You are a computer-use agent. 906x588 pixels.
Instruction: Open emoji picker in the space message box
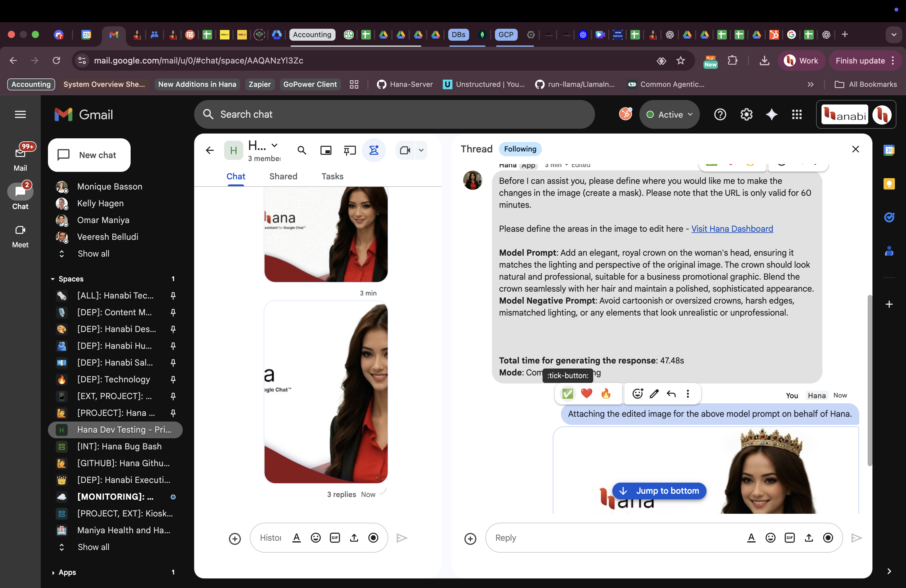click(315, 538)
